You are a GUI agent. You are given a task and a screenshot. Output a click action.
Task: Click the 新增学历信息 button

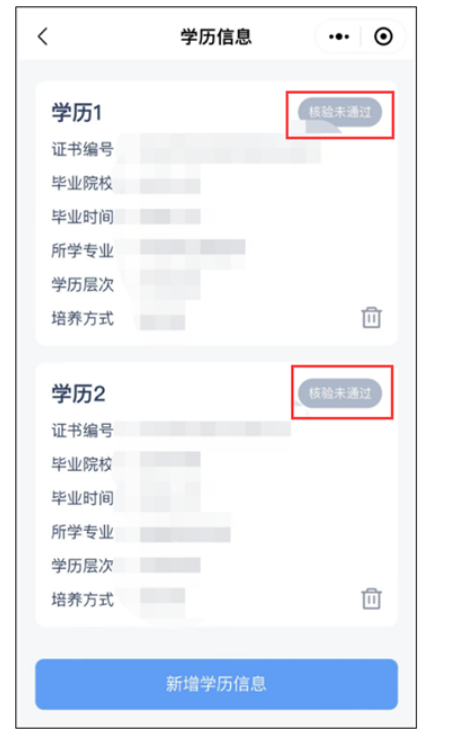[x=217, y=684]
